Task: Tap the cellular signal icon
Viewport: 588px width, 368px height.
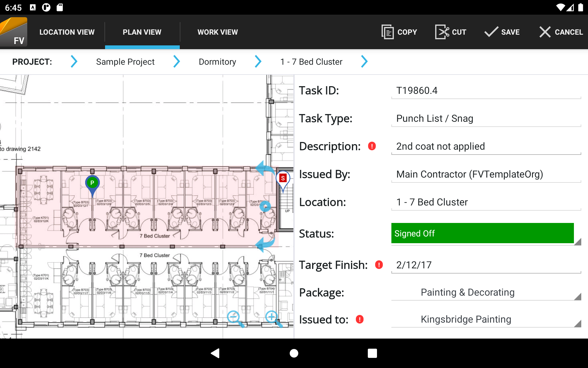Action: [570, 7]
